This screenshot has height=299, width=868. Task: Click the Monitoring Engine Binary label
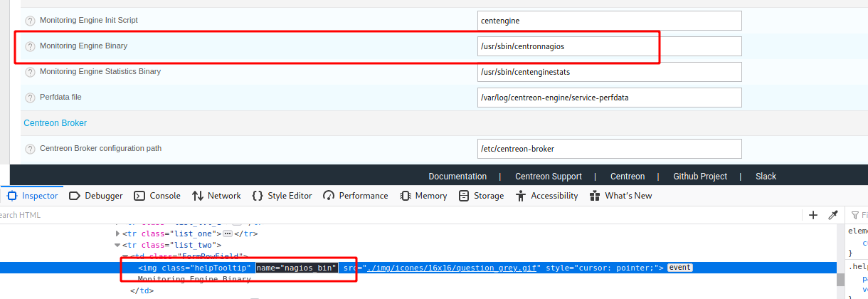83,46
